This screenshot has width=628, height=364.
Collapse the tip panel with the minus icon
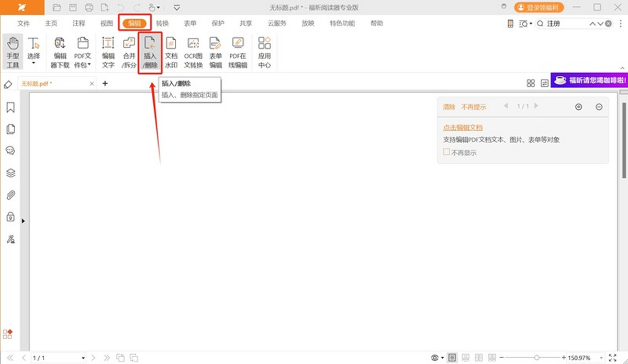[x=599, y=107]
